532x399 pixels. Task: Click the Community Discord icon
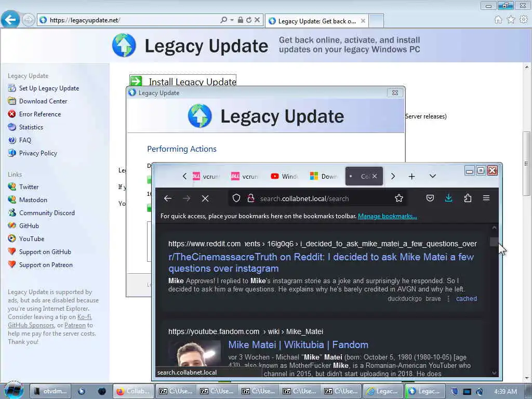pos(12,212)
